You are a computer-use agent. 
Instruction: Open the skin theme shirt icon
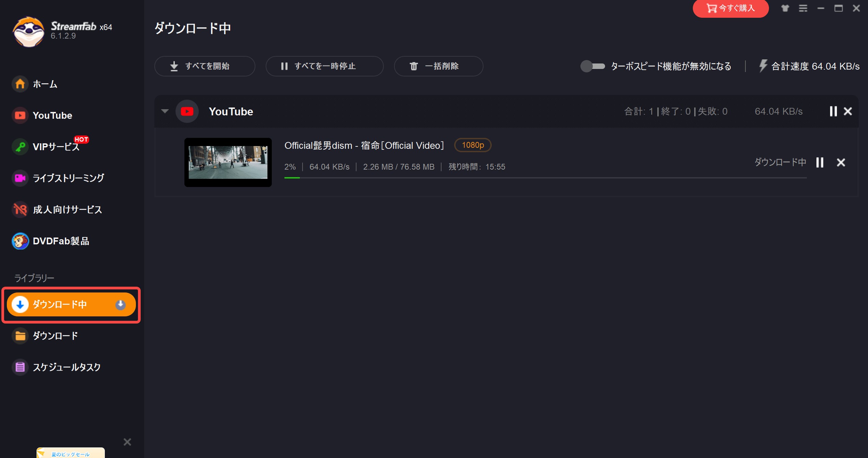point(785,8)
